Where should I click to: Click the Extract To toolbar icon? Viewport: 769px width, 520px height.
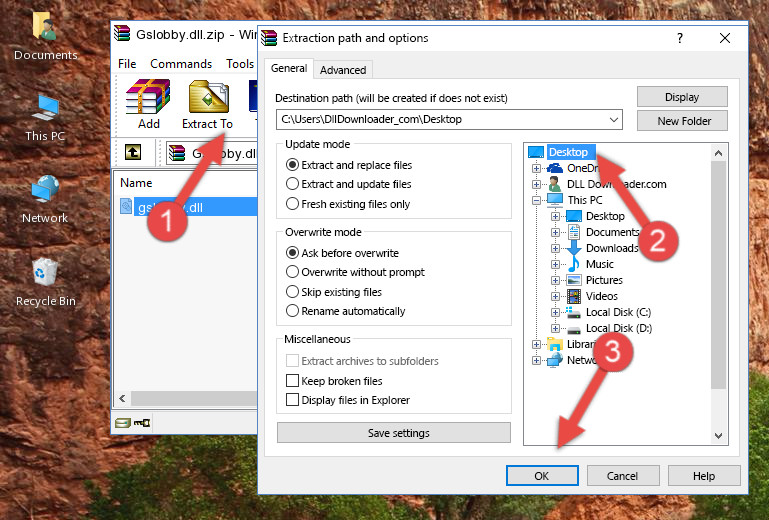pos(208,97)
